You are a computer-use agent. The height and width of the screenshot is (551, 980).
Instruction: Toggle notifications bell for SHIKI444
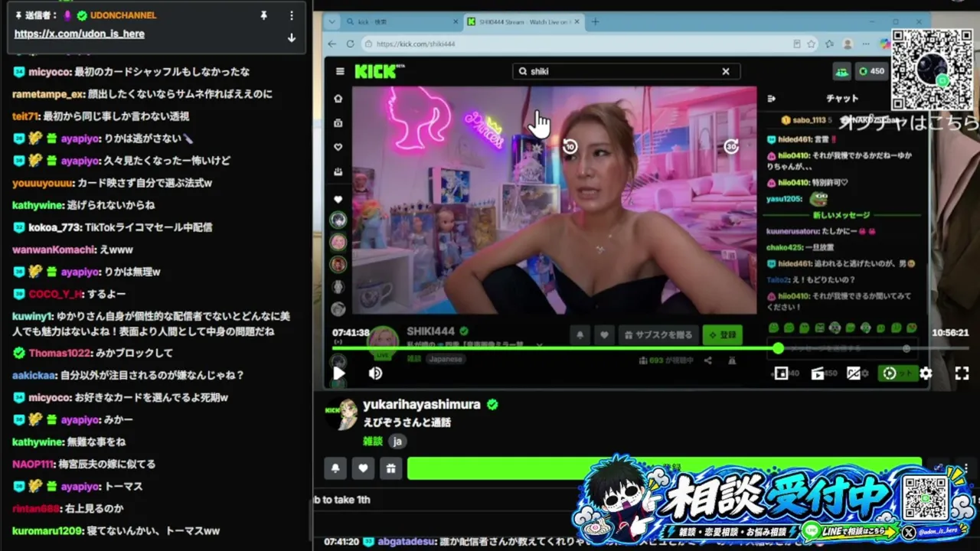[580, 334]
